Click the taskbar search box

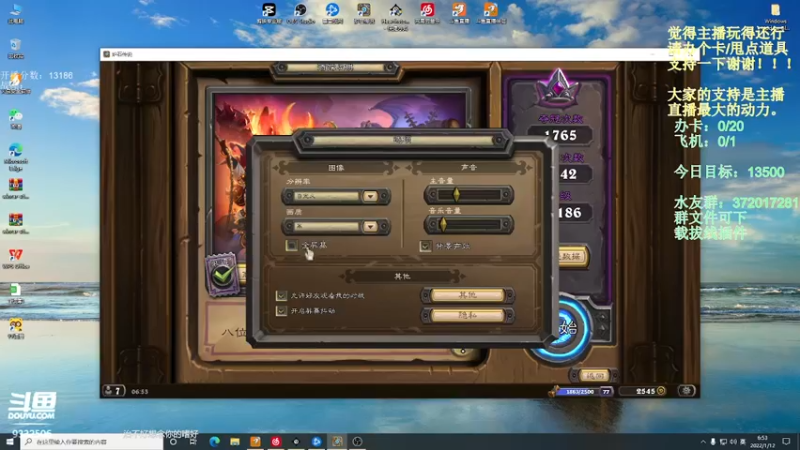click(x=92, y=441)
